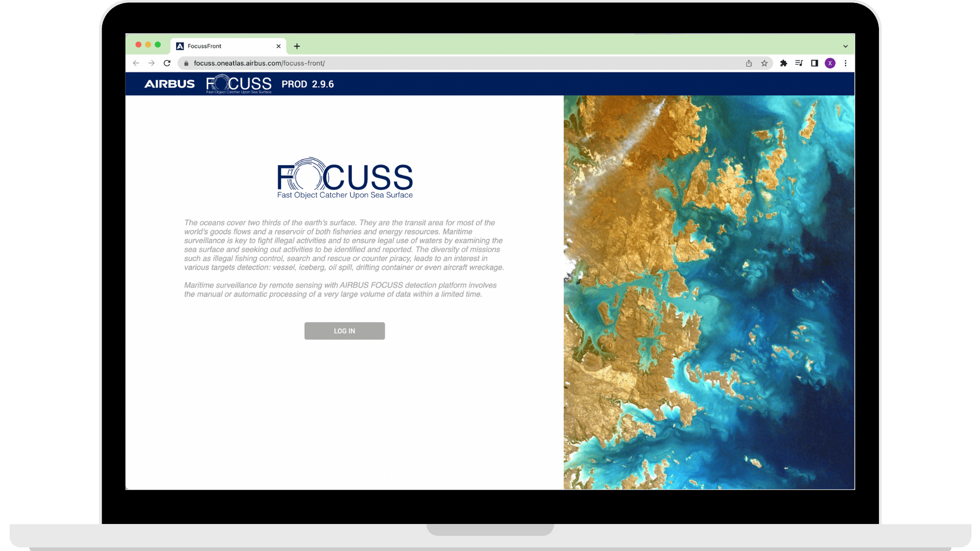This screenshot has height=551, width=980.
Task: Click the browser split-screen view icon
Action: (x=815, y=63)
